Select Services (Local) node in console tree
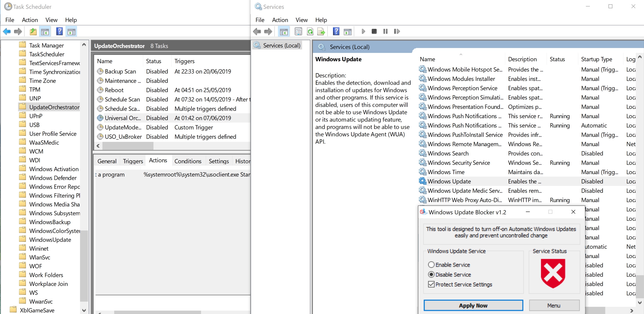The height and width of the screenshot is (314, 644). (277, 46)
